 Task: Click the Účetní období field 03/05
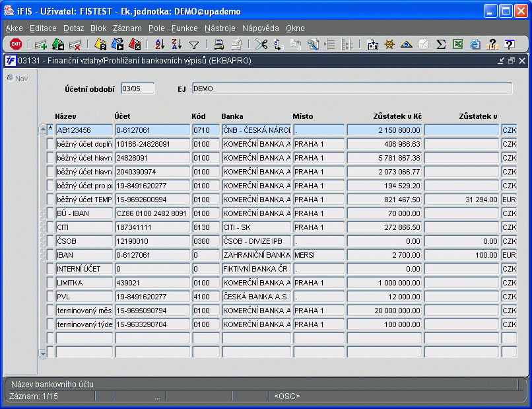click(x=138, y=89)
